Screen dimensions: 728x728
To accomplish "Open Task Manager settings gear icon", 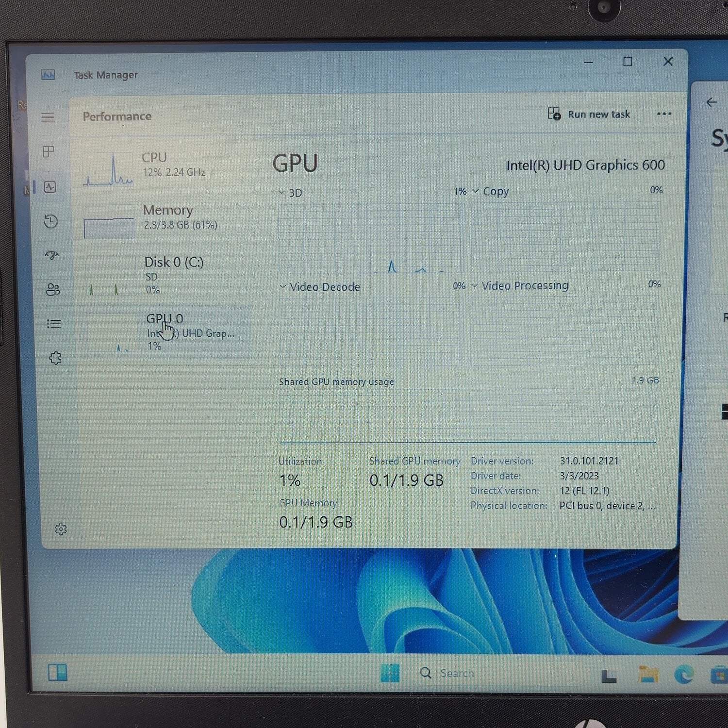I will (61, 529).
